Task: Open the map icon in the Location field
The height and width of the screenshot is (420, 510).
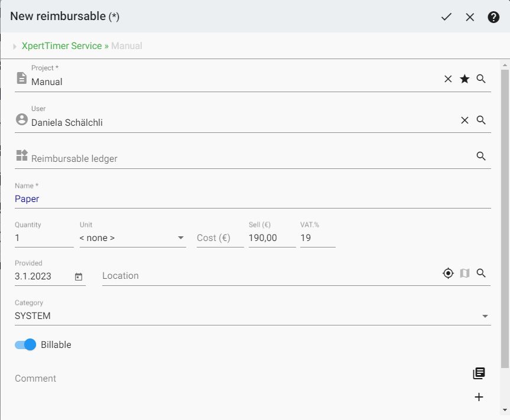Action: 464,273
